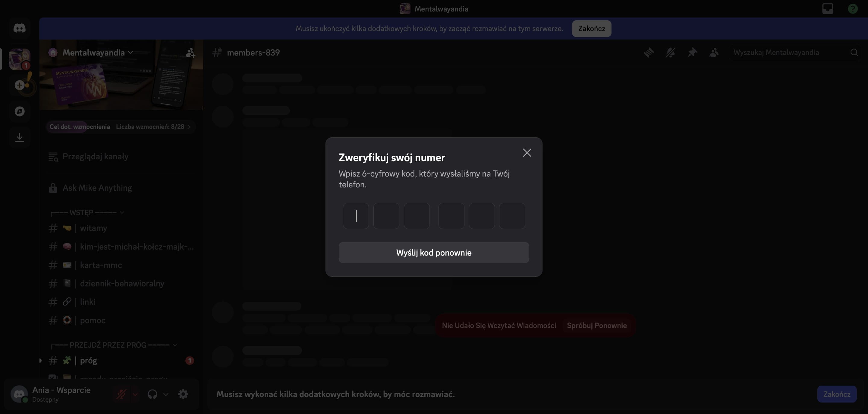Close the verify number dialog
Viewport: 868px width, 414px height.
tap(527, 153)
